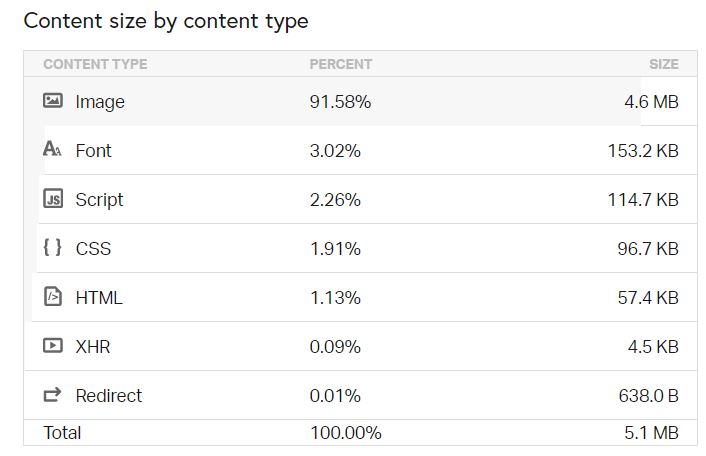Viewport: 706px width, 456px height.
Task: Select the Image row label
Action: (100, 102)
